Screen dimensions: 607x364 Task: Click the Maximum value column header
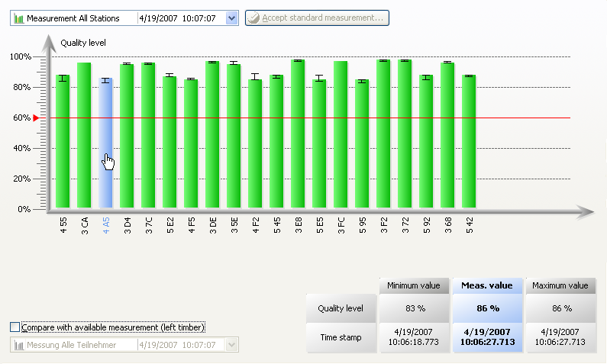click(x=562, y=286)
